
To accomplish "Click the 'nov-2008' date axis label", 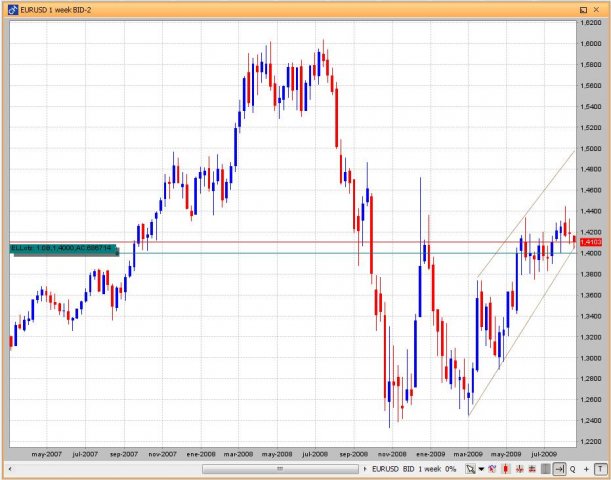I will [392, 454].
